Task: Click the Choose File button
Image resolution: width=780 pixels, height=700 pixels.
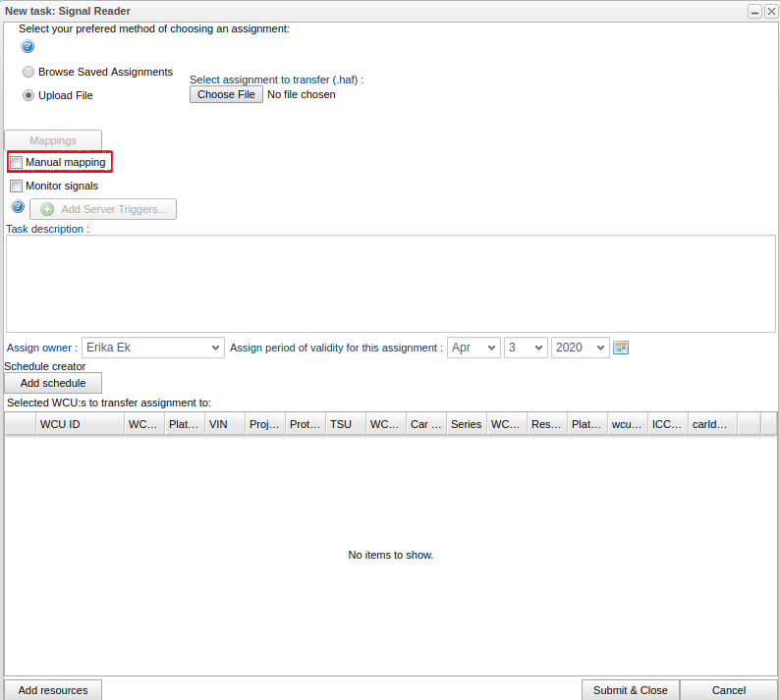Action: click(x=226, y=94)
